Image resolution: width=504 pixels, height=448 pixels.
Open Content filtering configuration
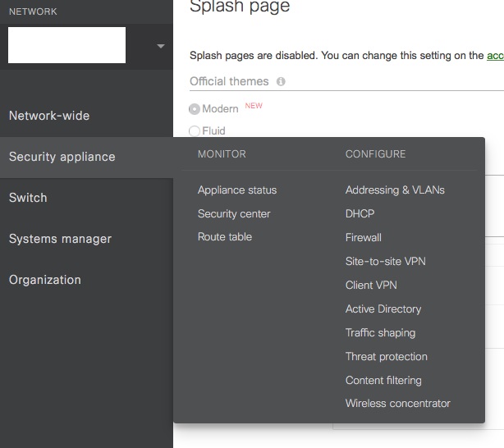pos(383,381)
